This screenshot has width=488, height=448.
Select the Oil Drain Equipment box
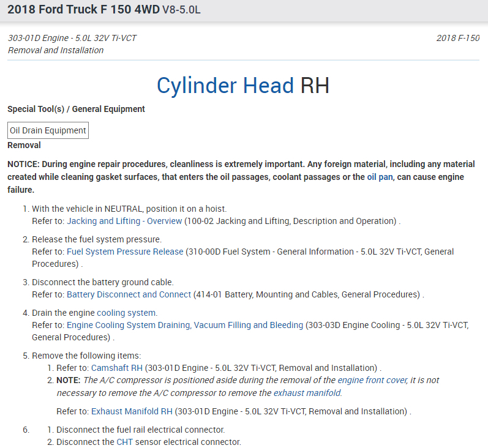48,130
